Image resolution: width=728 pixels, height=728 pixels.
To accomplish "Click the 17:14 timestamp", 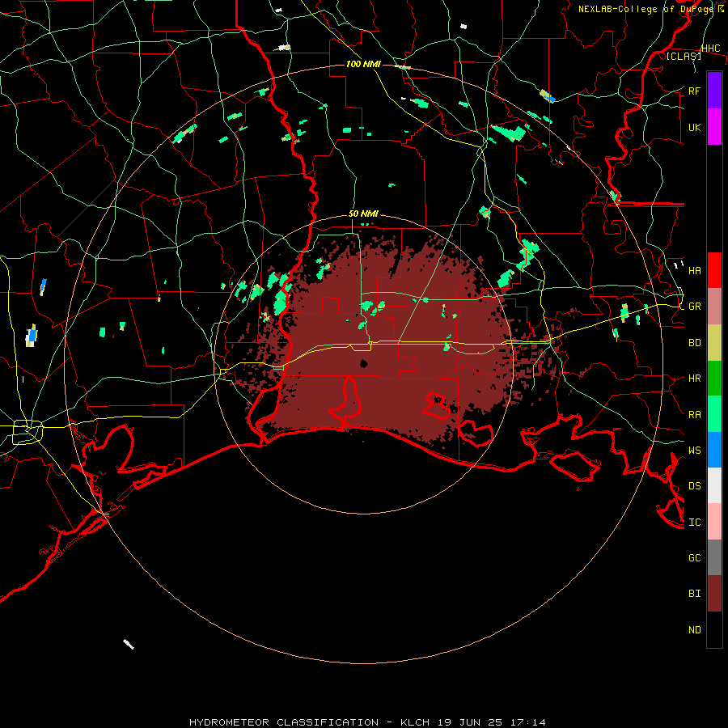I will [x=527, y=722].
